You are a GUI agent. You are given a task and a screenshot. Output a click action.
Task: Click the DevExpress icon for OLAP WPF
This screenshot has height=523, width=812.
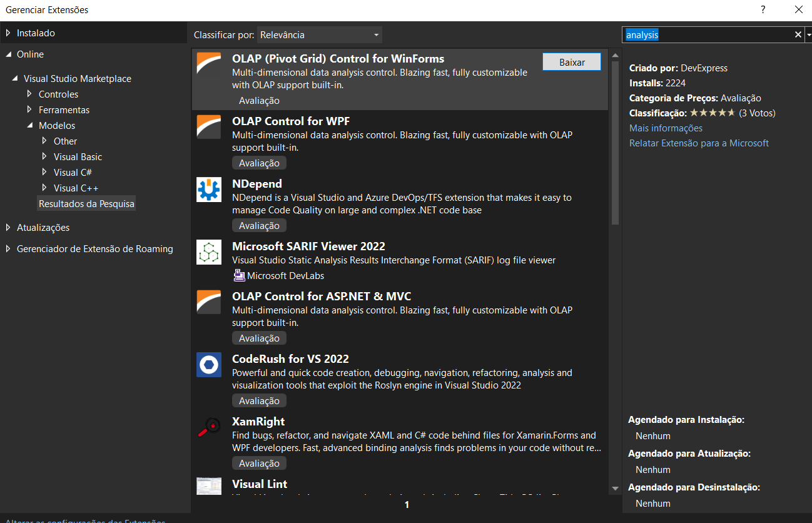point(209,126)
